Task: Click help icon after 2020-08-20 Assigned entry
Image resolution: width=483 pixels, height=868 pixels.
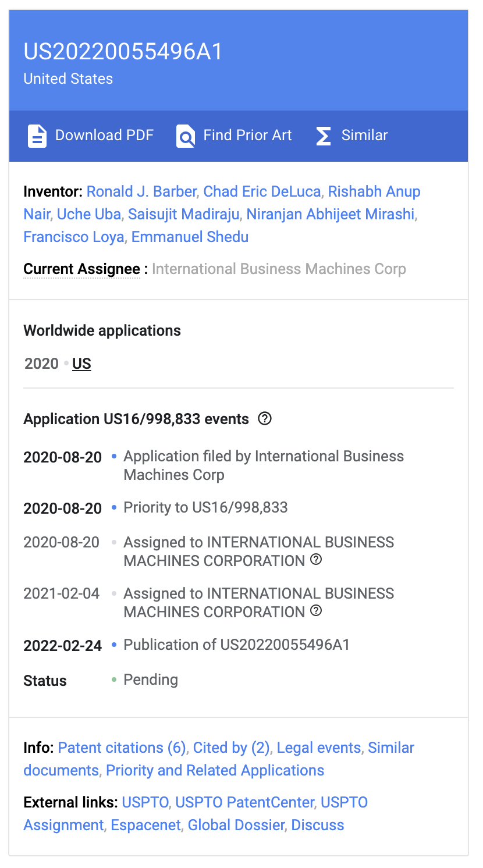Action: (x=316, y=560)
